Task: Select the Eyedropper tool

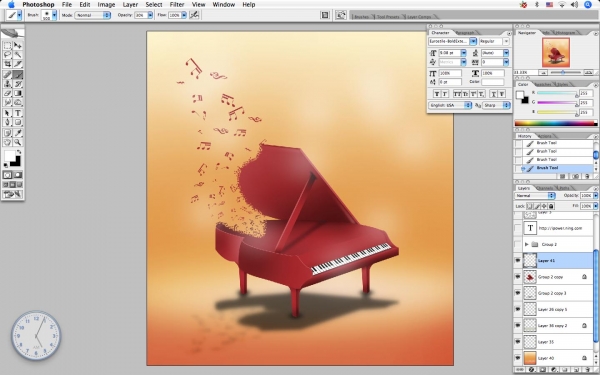Action: coord(18,133)
